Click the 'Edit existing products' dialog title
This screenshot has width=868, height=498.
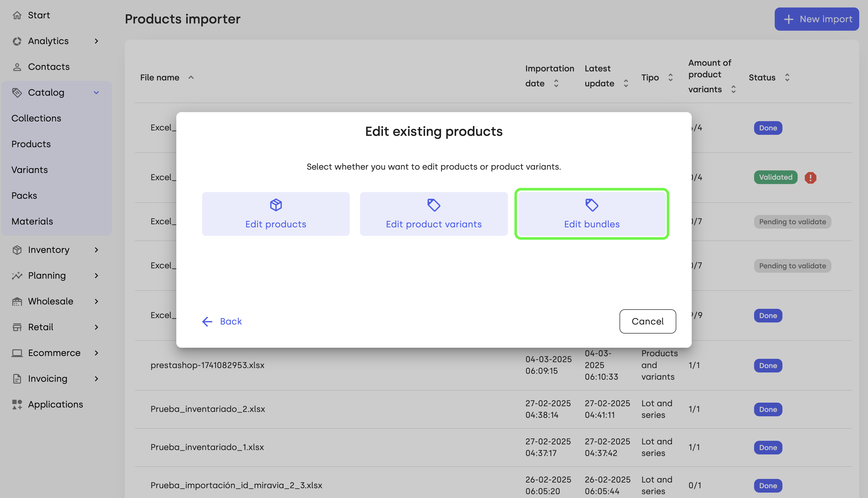(434, 131)
